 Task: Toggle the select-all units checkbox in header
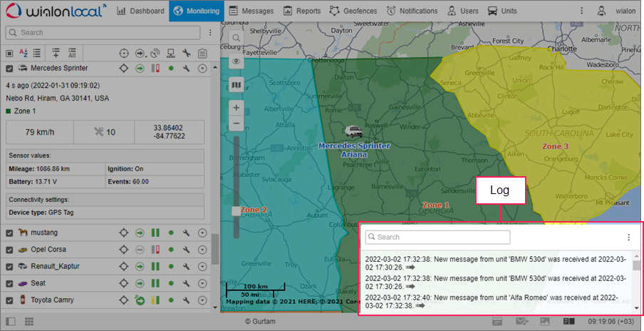pyautogui.click(x=9, y=54)
